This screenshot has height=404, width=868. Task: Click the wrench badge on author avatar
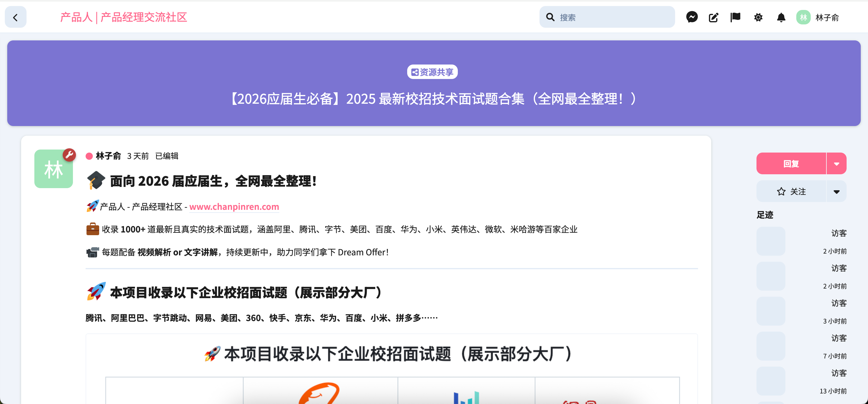(69, 155)
